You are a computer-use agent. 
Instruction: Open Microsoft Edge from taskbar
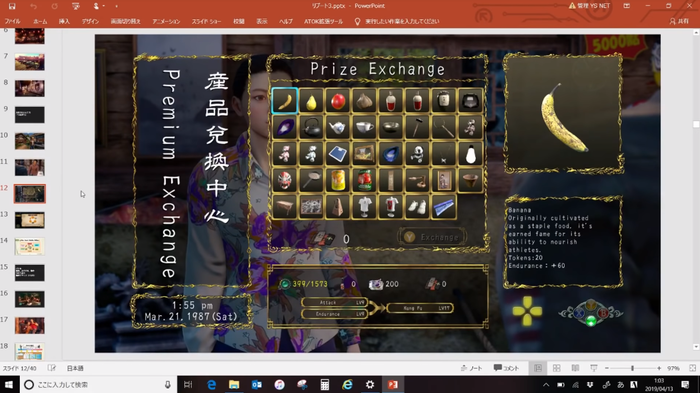tap(212, 385)
